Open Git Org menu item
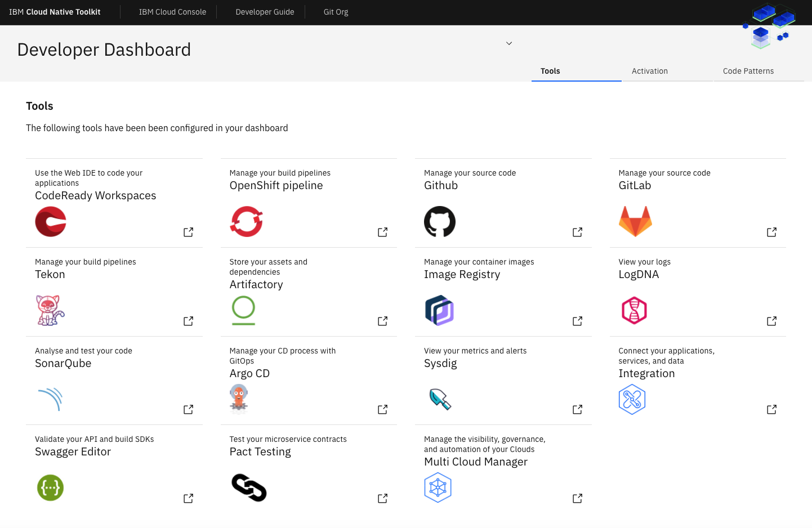812x528 pixels. (x=336, y=12)
